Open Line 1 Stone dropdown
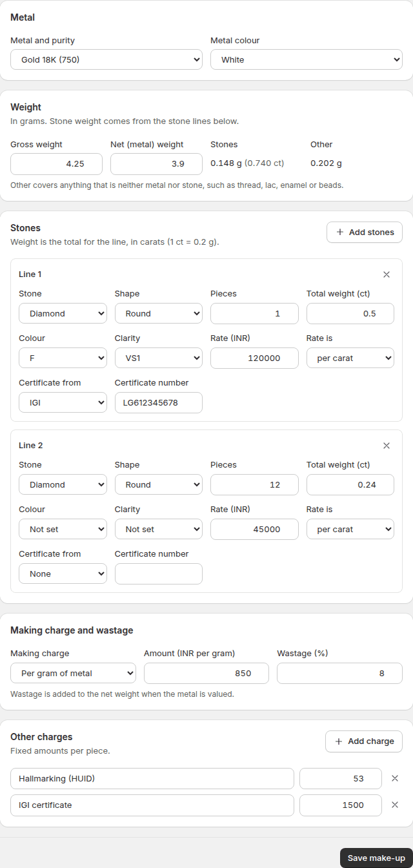The width and height of the screenshot is (413, 868). point(63,313)
